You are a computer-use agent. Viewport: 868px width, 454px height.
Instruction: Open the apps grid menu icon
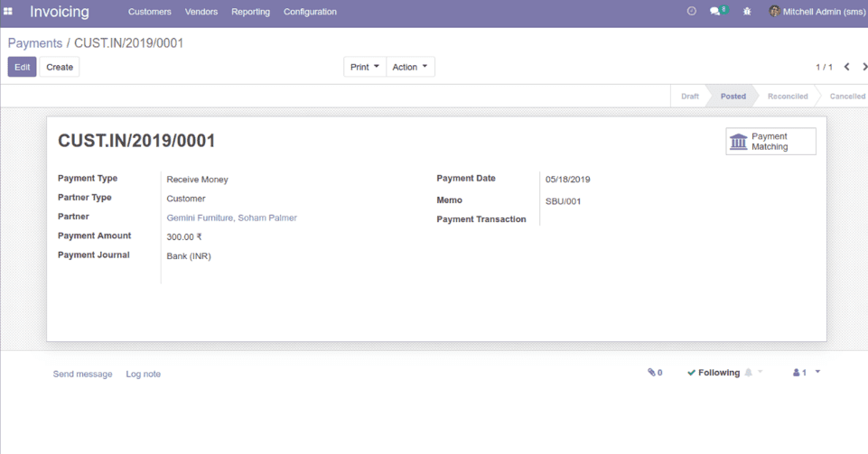click(8, 11)
